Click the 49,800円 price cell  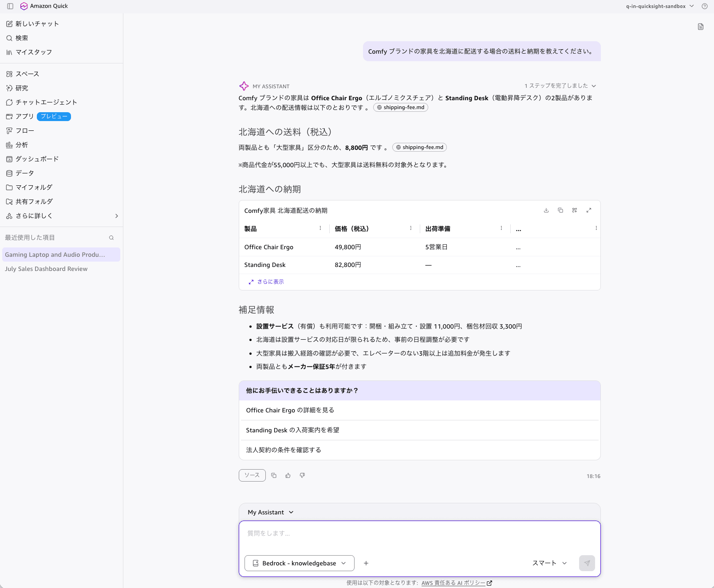click(348, 247)
